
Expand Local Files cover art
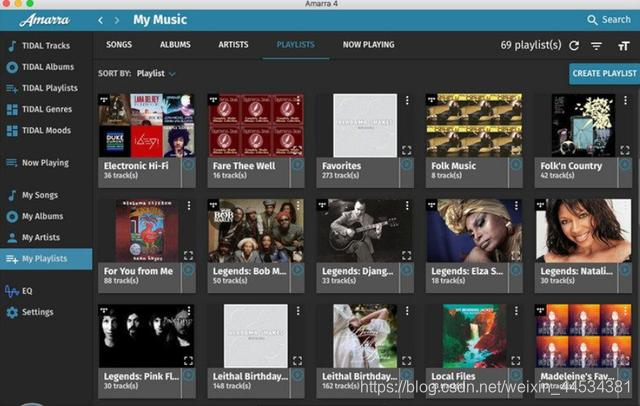click(x=516, y=361)
